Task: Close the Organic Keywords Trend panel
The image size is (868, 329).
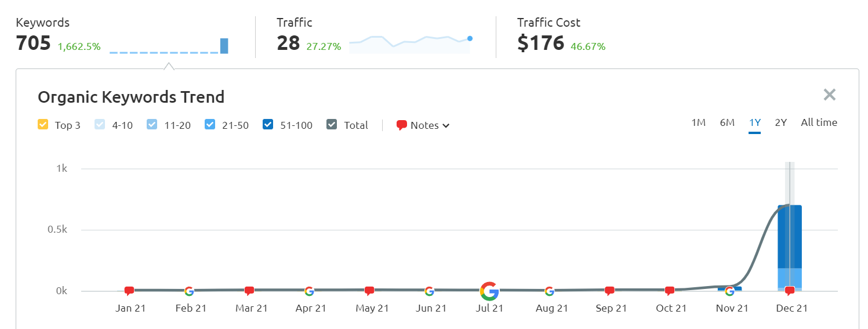Action: click(830, 95)
